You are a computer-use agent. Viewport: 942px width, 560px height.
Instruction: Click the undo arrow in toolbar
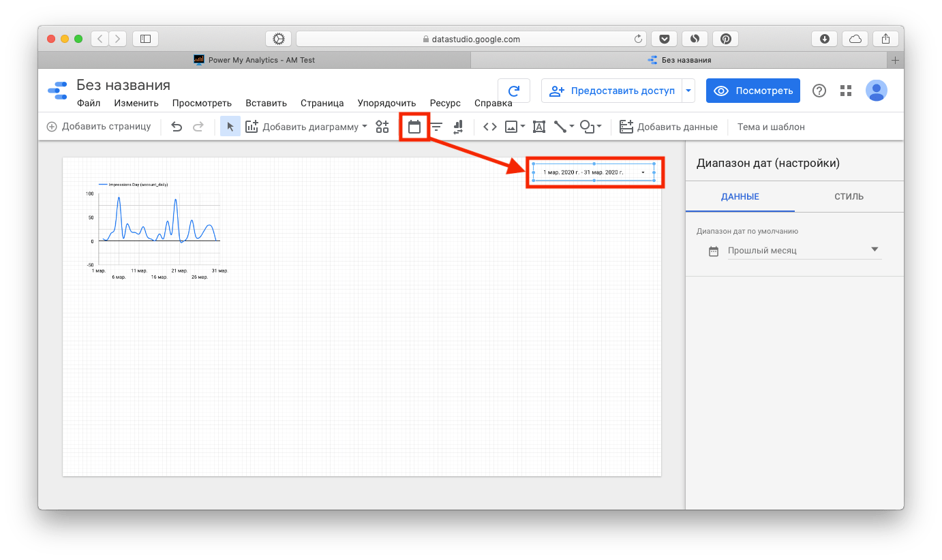point(177,127)
